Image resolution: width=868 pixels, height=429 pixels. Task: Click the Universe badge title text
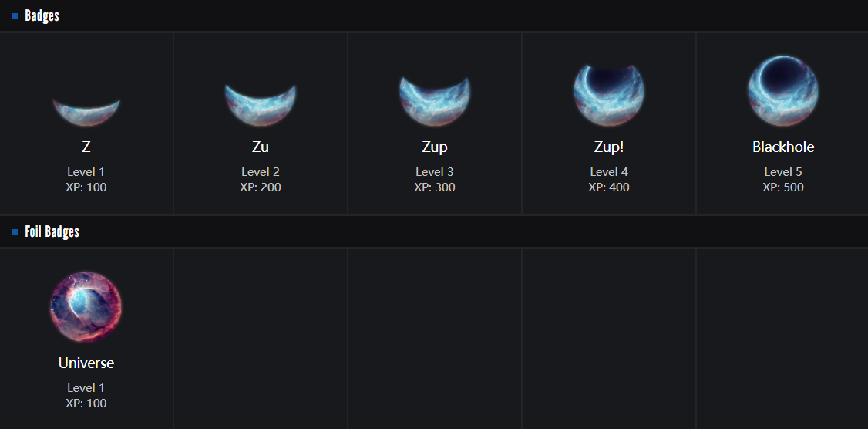pos(86,363)
